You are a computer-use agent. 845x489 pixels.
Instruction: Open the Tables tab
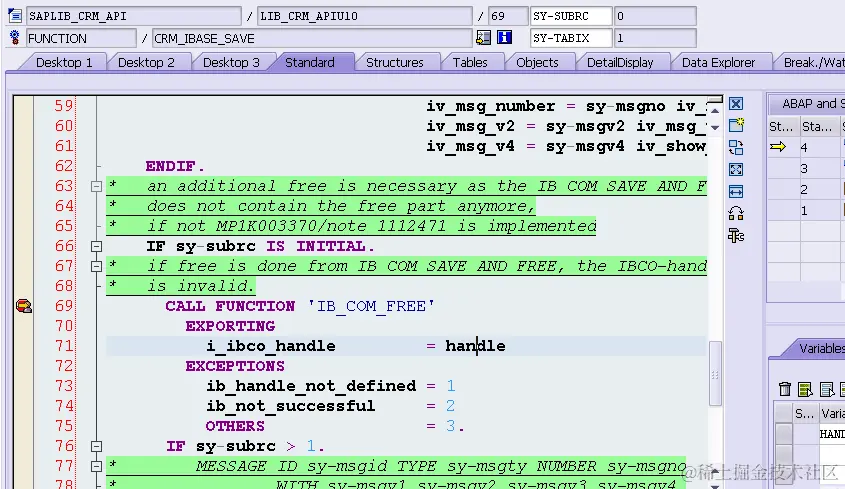click(470, 63)
